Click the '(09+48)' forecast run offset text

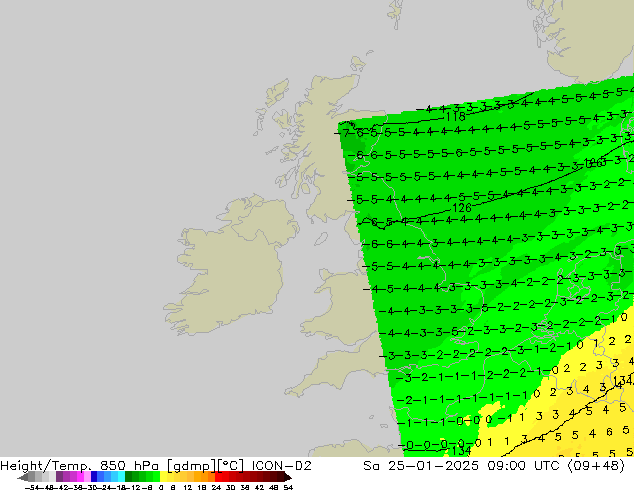coord(596,466)
